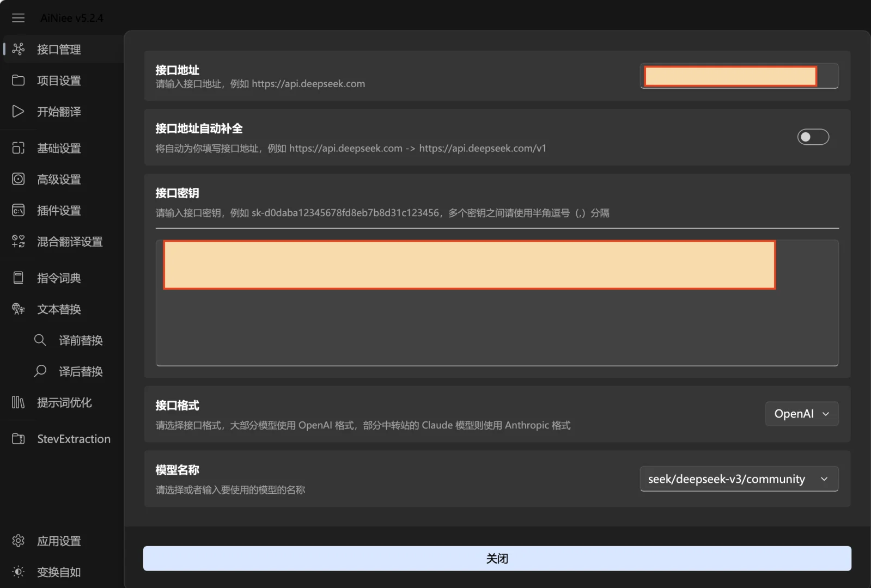Click the 插件设置 icon
This screenshot has height=588, width=871.
pyautogui.click(x=19, y=210)
